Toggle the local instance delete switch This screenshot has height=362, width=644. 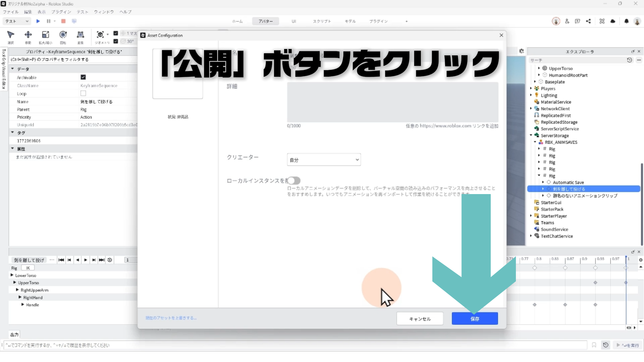pyautogui.click(x=293, y=181)
